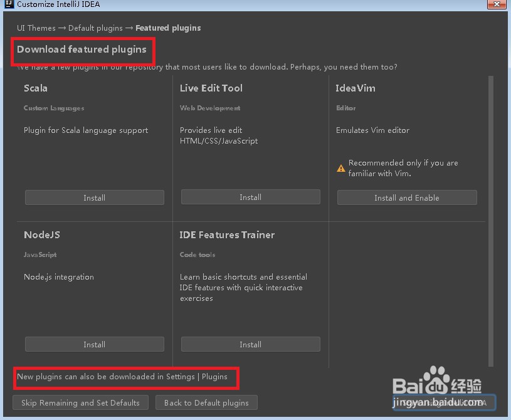Select Featured plugins breadcrumb step

pos(168,28)
